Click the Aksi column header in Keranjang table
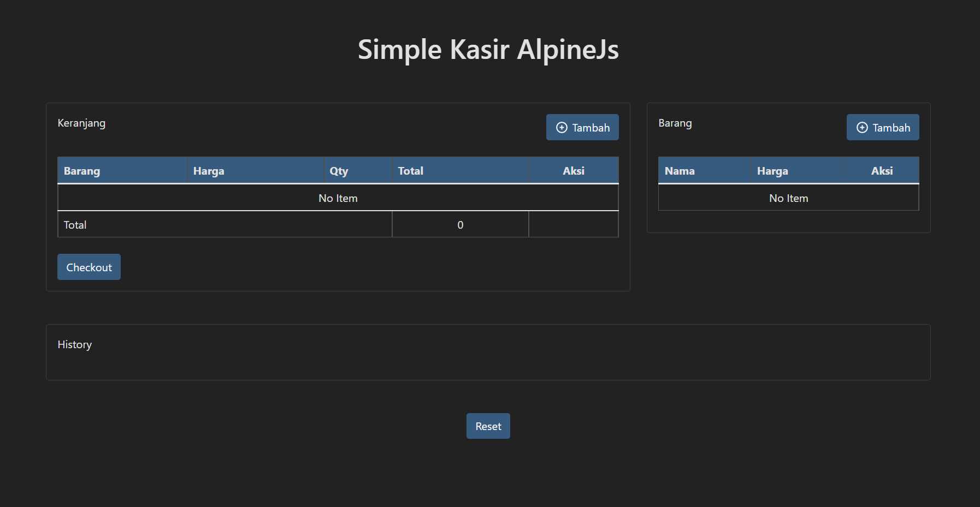The width and height of the screenshot is (980, 507). [573, 170]
